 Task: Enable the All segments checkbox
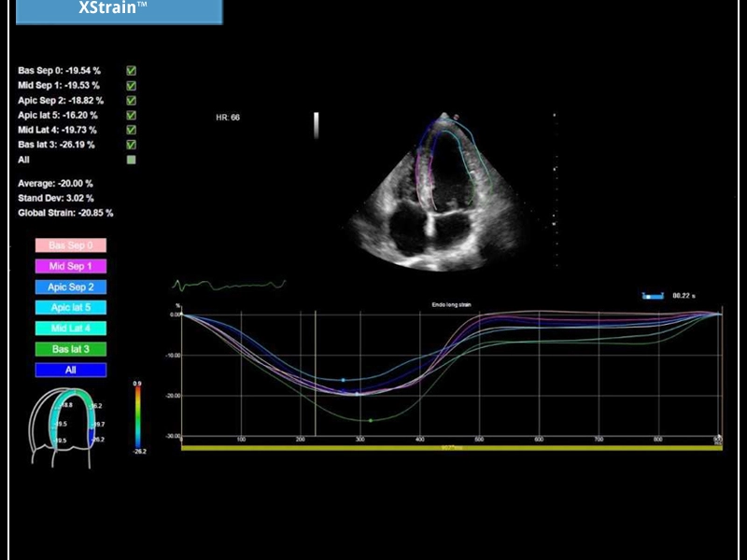pos(132,161)
